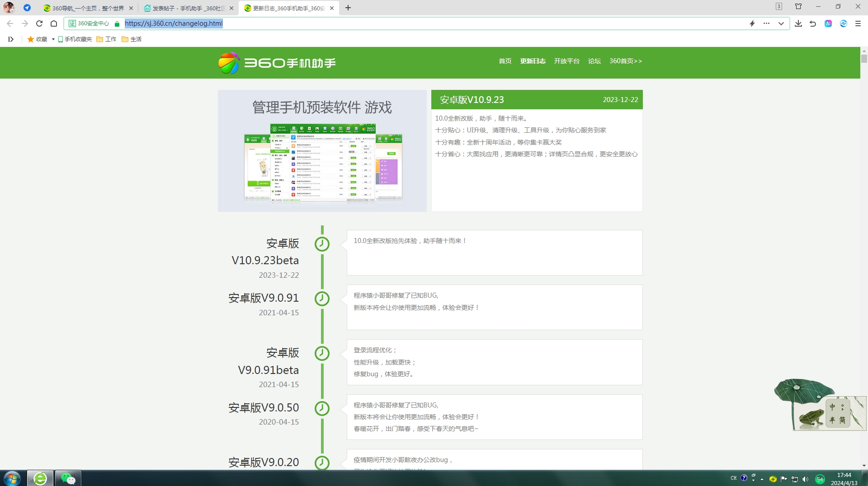Open the three-dots address bar menu
This screenshot has height=486, width=868.
coord(766,23)
